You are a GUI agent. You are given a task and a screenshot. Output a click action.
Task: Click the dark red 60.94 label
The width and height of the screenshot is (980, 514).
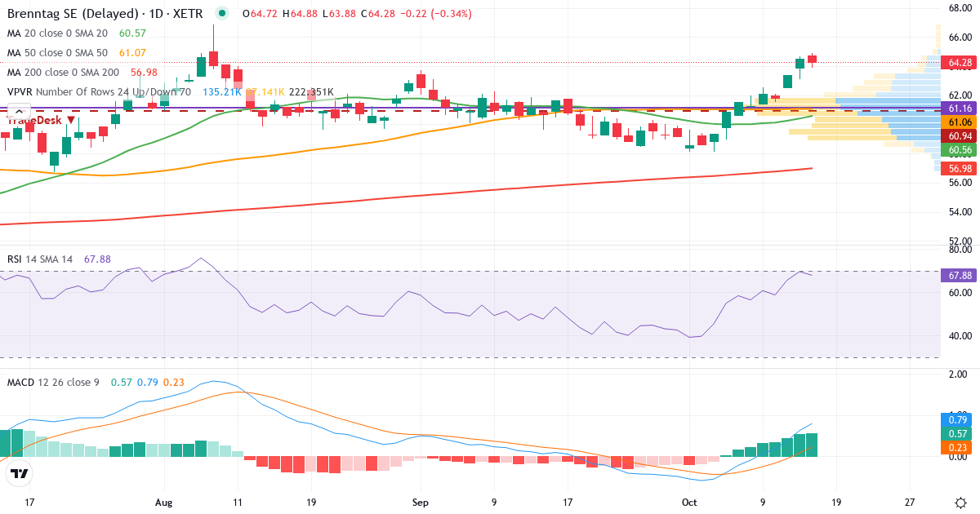tap(960, 135)
